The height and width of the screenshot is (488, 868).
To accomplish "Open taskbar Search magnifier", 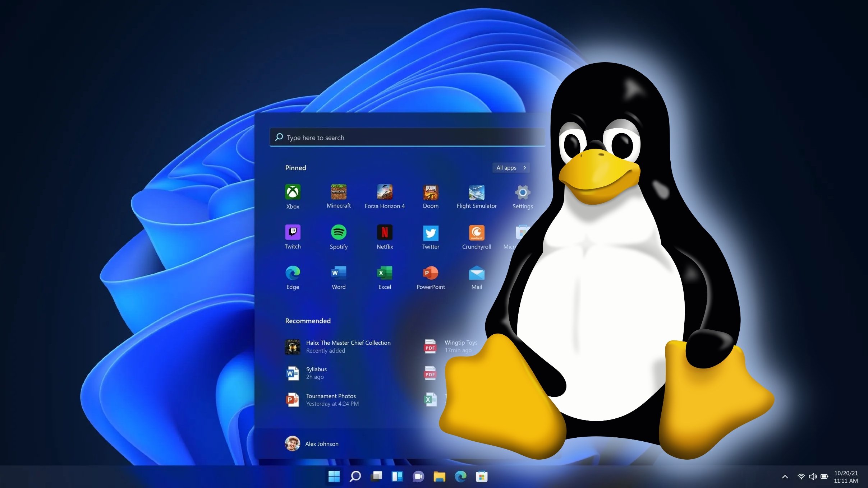I will [x=355, y=476].
